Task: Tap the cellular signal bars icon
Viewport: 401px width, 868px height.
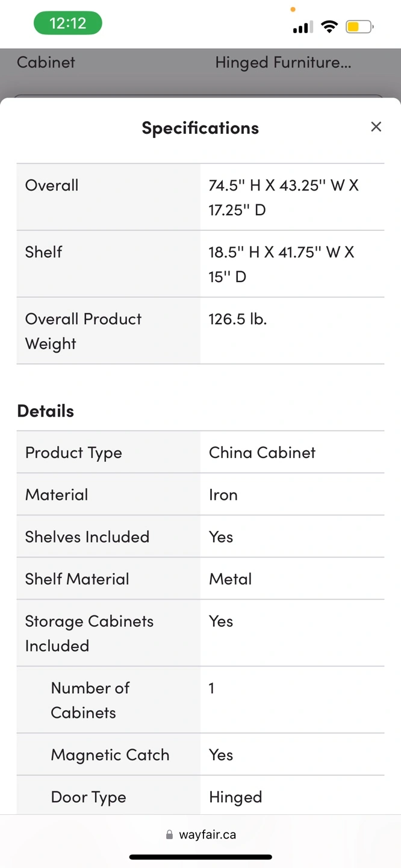Action: coord(301,27)
